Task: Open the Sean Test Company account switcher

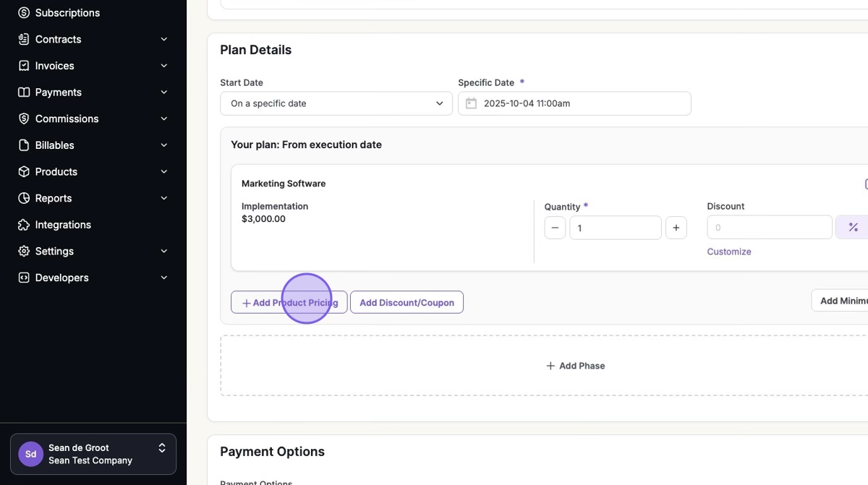Action: pos(93,454)
